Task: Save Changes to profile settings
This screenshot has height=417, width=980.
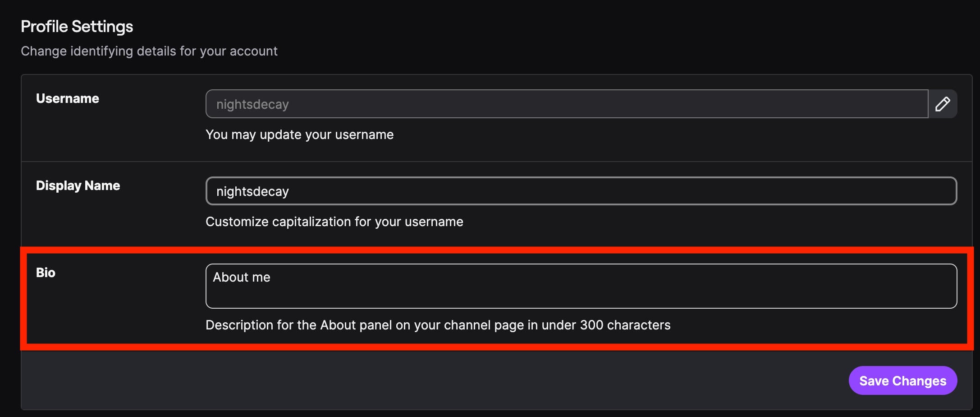Action: click(902, 380)
